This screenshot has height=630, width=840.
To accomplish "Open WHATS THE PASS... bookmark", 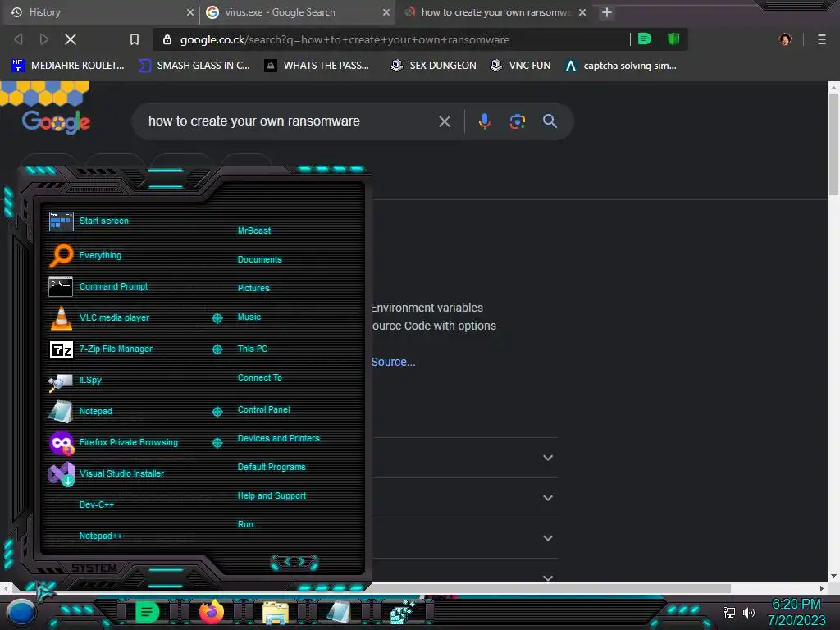I will pyautogui.click(x=317, y=66).
